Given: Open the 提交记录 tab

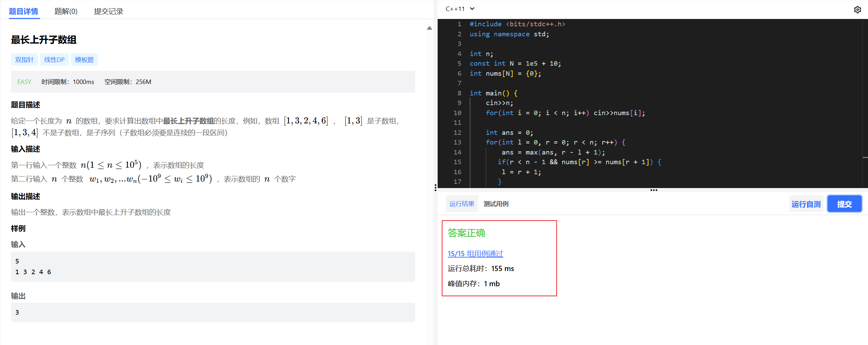Looking at the screenshot, I should 108,11.
